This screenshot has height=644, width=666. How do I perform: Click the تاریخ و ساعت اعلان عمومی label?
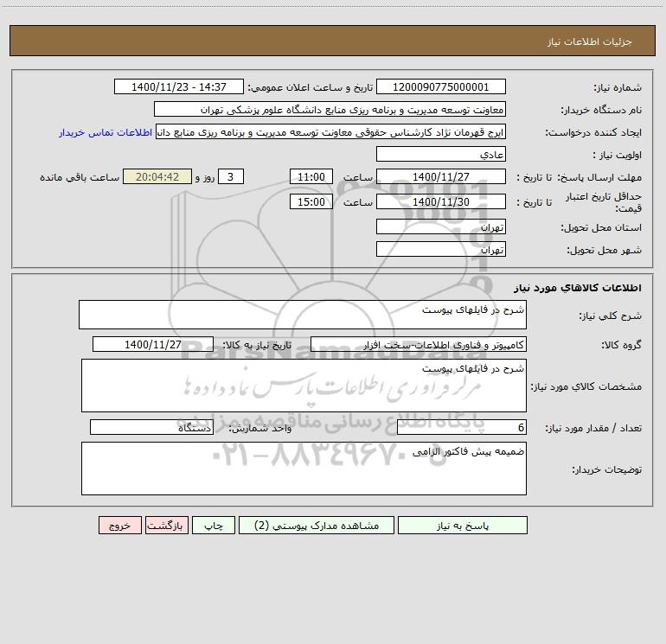(311, 87)
